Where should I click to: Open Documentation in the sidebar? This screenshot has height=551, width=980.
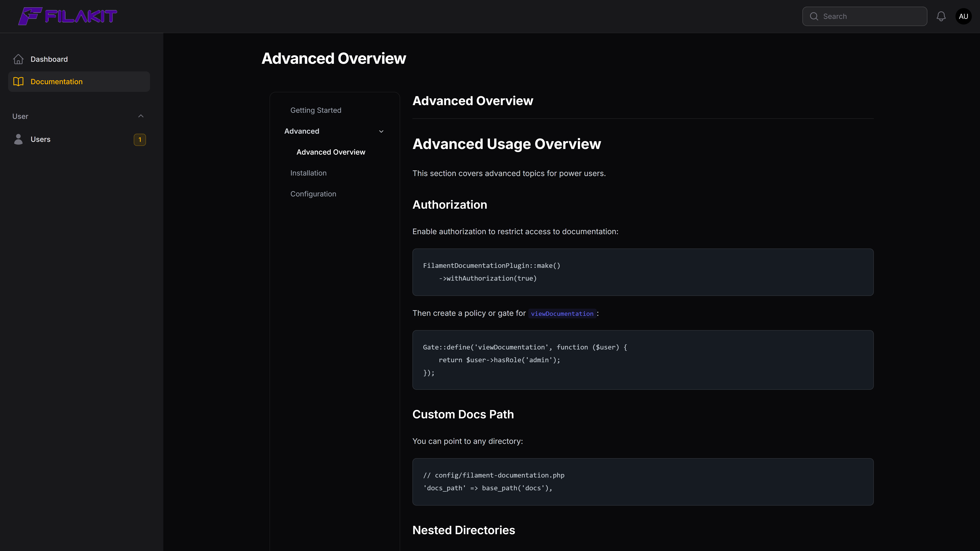point(79,81)
